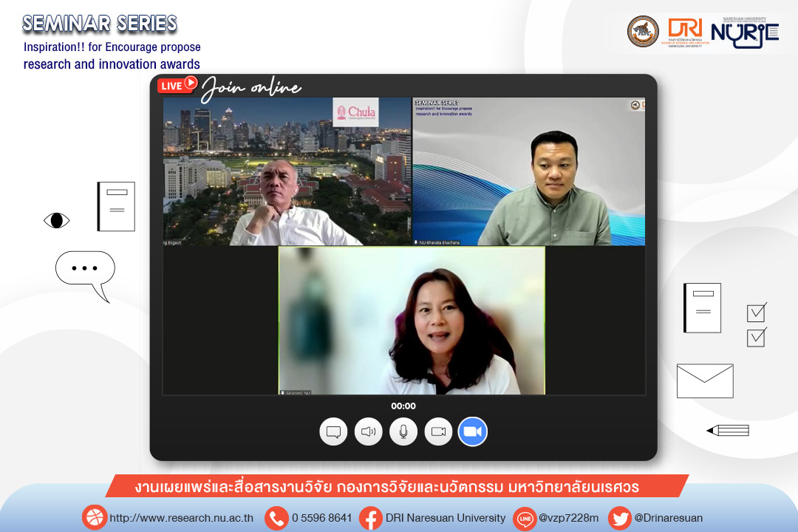Click the orange DRI logo
The width and height of the screenshot is (798, 532).
[685, 32]
